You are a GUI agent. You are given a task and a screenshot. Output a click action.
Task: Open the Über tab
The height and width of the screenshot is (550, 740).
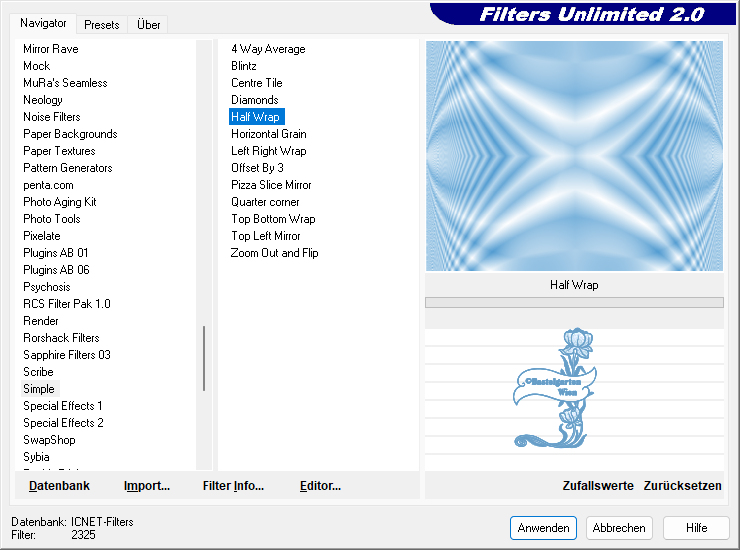(148, 25)
